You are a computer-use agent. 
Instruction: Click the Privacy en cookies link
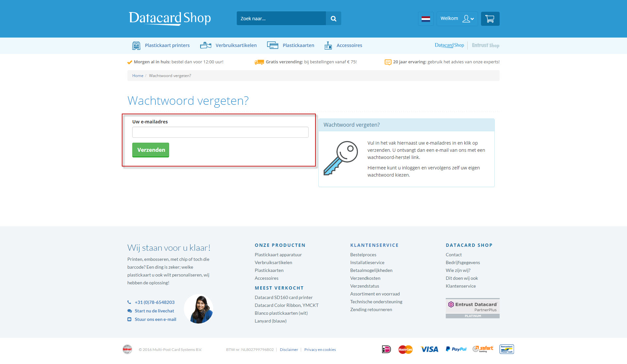tap(320, 350)
